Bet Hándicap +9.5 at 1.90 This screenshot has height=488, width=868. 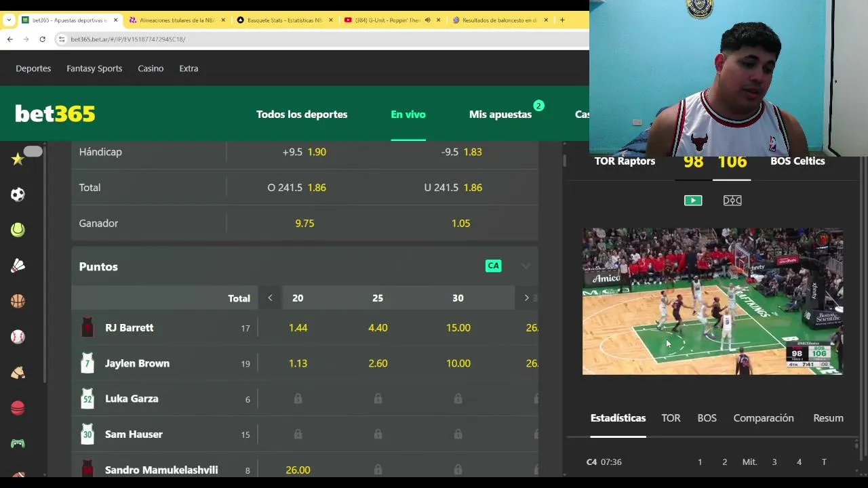[304, 152]
